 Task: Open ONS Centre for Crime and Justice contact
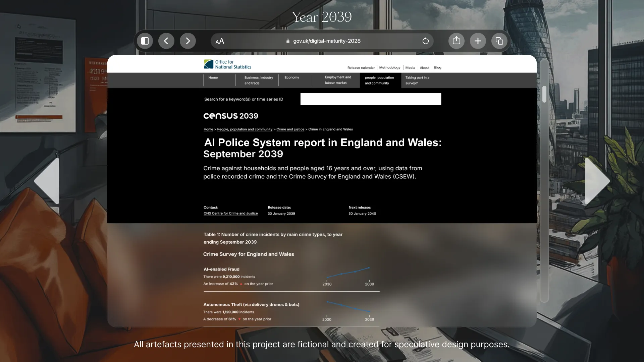[x=230, y=214]
